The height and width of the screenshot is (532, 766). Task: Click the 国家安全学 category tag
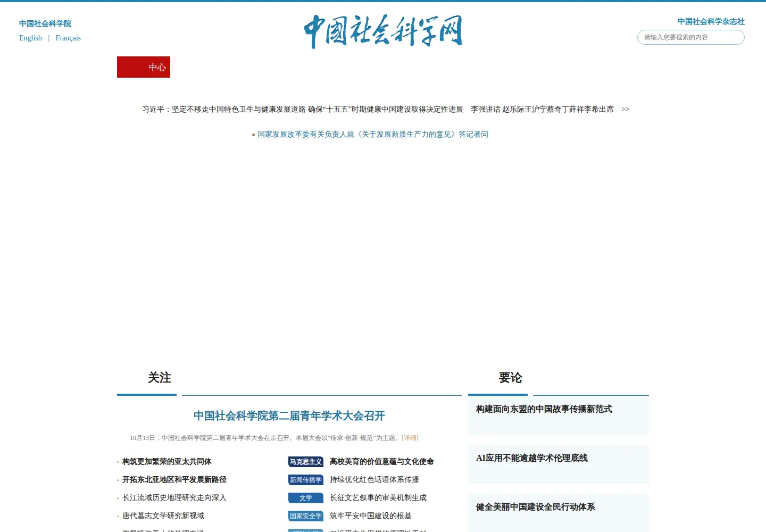coord(306,516)
